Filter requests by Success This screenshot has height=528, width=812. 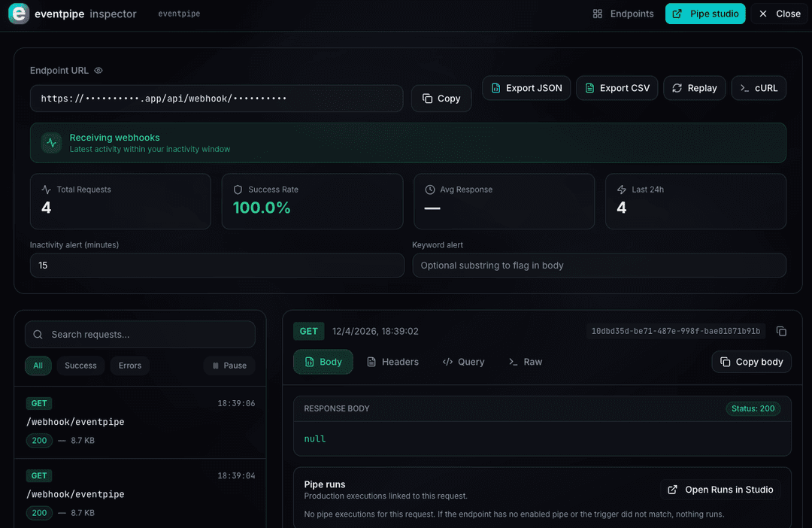point(80,366)
